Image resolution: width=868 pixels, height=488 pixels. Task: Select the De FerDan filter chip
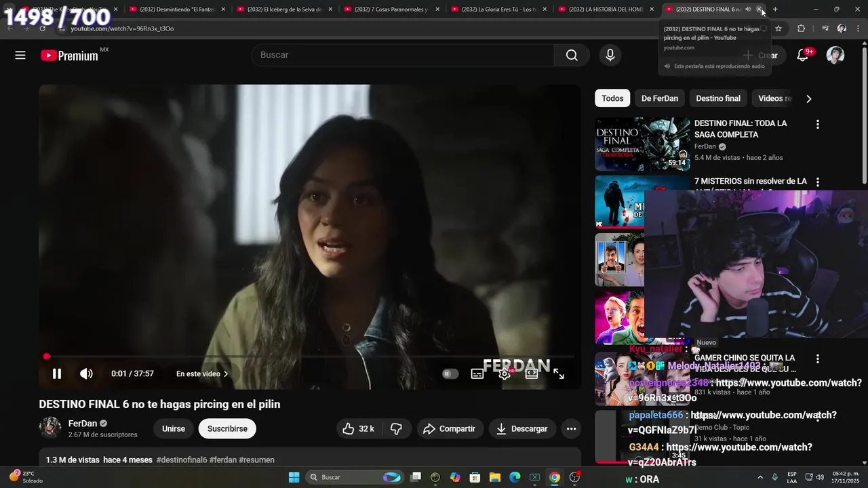pos(660,98)
